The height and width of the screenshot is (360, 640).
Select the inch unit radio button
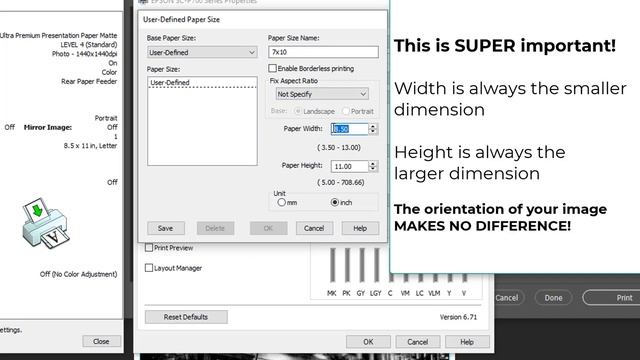point(335,202)
